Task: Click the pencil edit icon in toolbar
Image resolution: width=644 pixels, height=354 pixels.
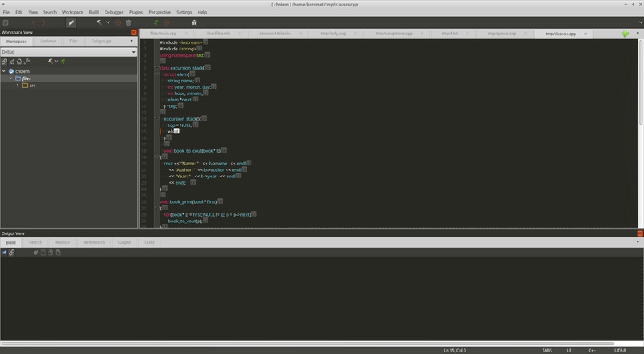Action: [x=71, y=22]
